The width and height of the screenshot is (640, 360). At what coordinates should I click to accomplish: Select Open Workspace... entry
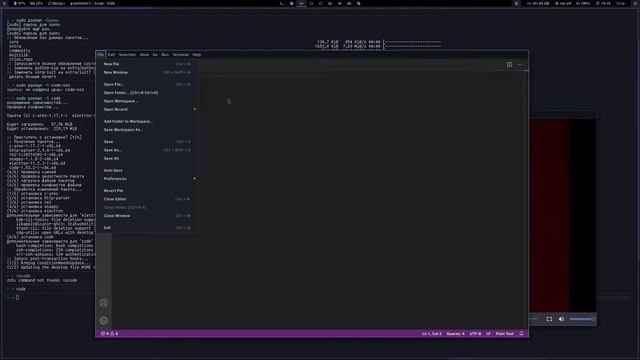147,101
